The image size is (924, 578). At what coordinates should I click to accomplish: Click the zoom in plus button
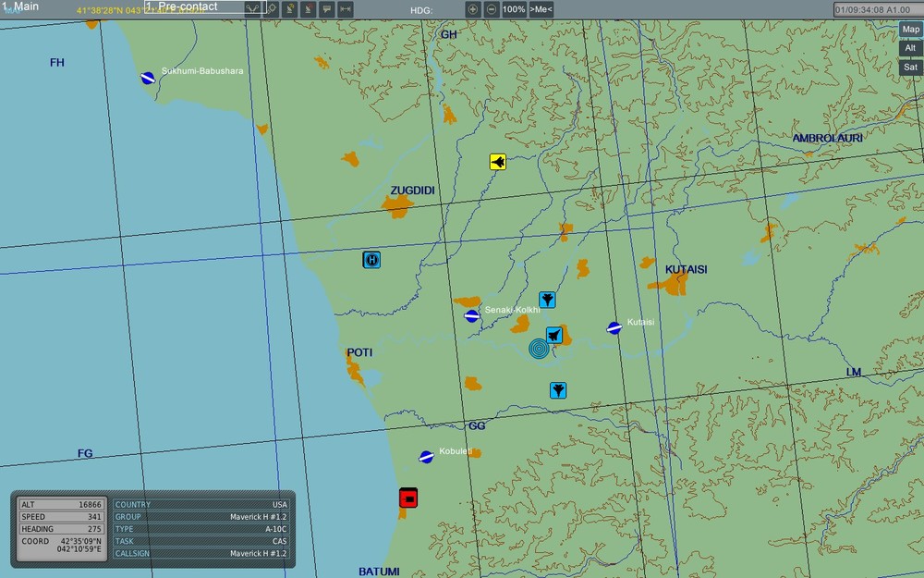[x=473, y=9]
